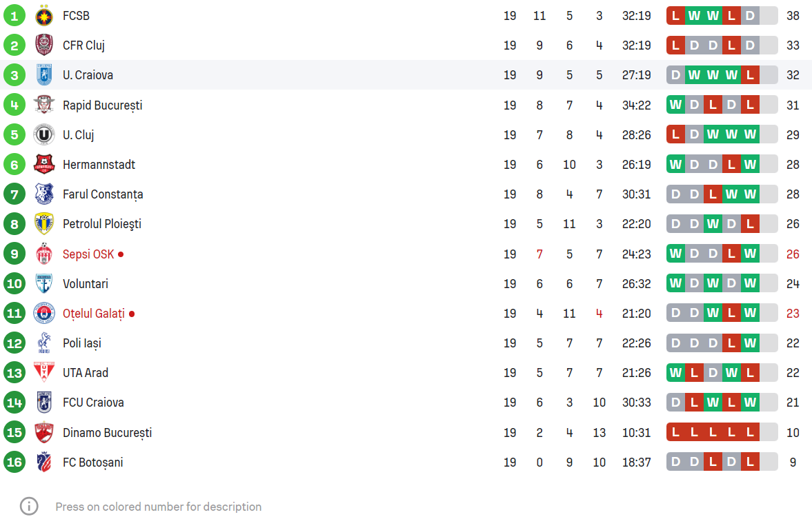The image size is (812, 528).
Task: Click Poli Iași's first grey D form box
Action: tap(675, 343)
